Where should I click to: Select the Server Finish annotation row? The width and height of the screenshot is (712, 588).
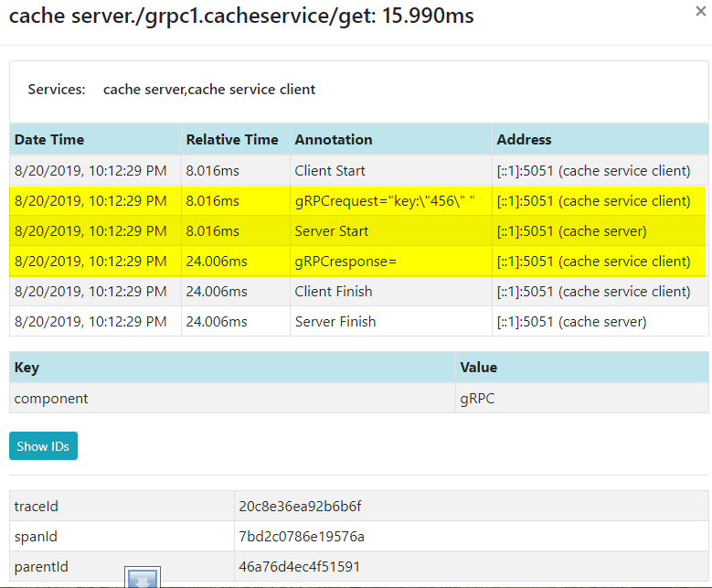coord(358,321)
